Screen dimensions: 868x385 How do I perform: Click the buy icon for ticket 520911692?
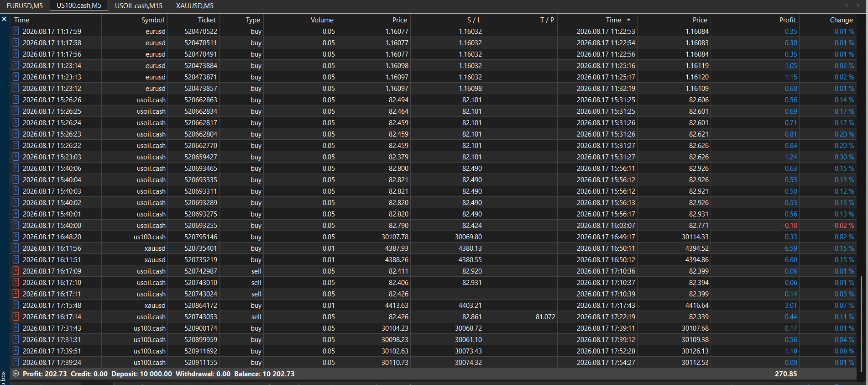click(x=16, y=351)
